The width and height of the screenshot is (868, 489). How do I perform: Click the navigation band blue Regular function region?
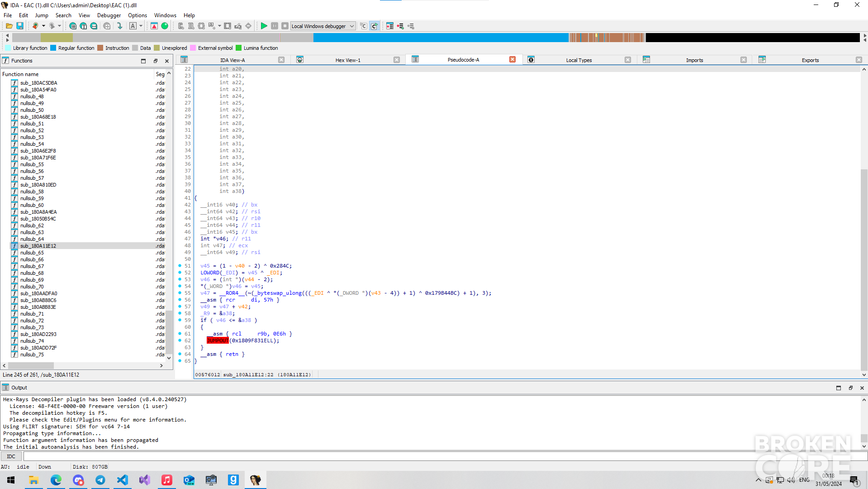tap(441, 38)
